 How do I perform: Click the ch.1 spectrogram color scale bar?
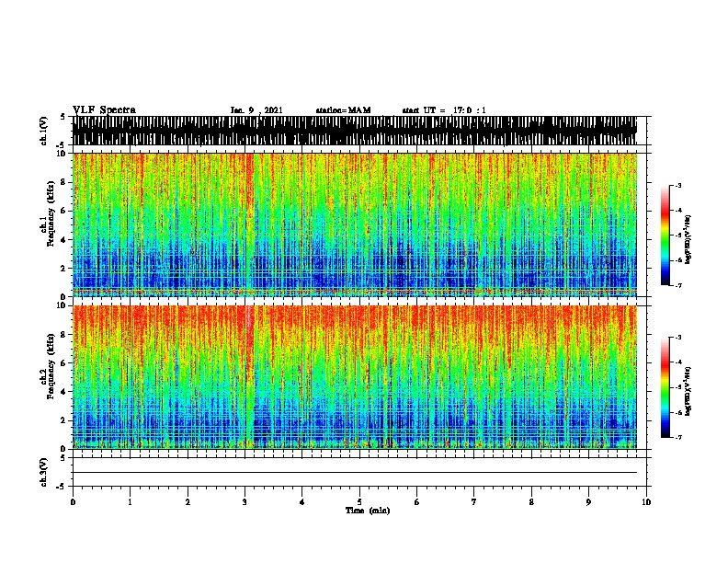click(x=665, y=236)
